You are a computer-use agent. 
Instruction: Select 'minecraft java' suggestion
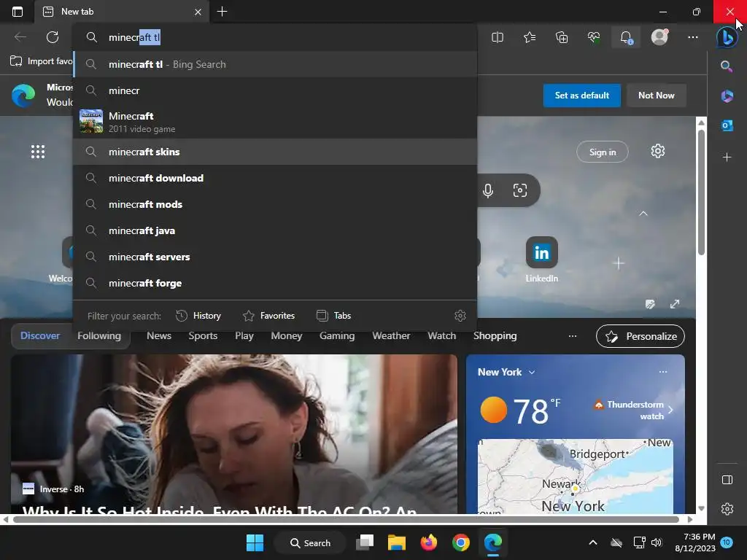[x=275, y=230]
